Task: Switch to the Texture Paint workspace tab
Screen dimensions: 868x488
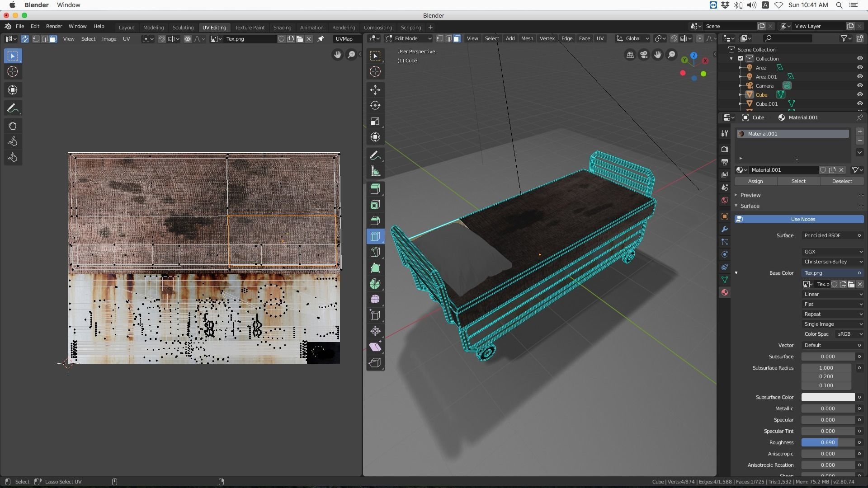Action: [250, 28]
